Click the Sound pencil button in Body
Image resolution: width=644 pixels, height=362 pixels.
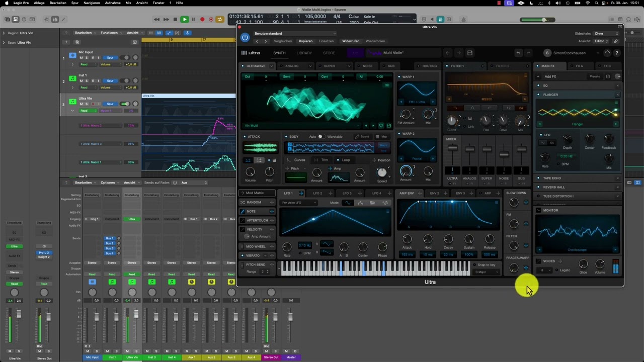pos(362,137)
